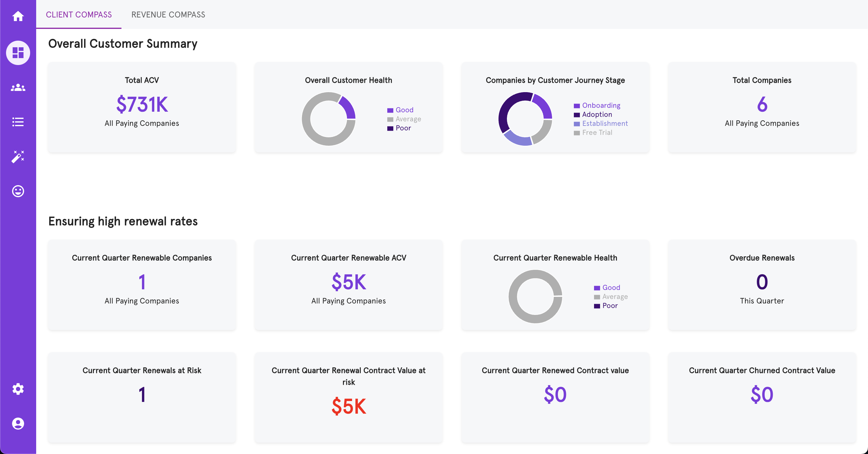Screen dimensions: 868x454
Task: Click the 'This Quarter' label
Action: point(762,301)
